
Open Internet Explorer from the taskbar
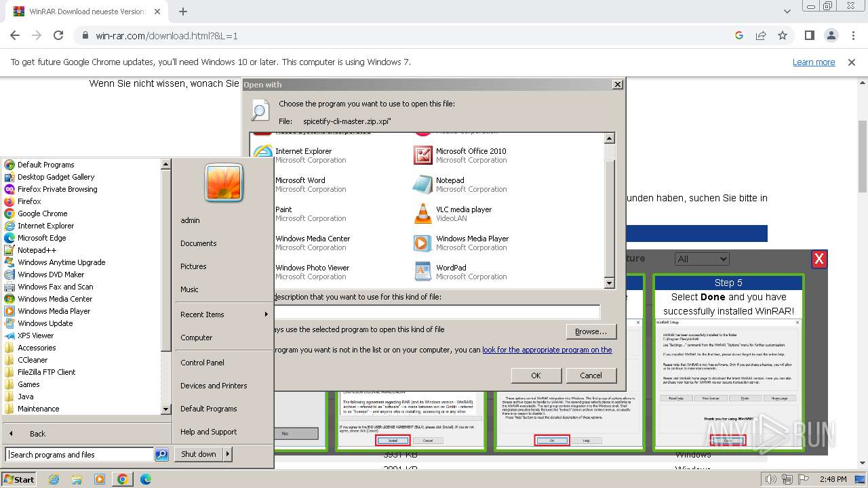tap(54, 479)
